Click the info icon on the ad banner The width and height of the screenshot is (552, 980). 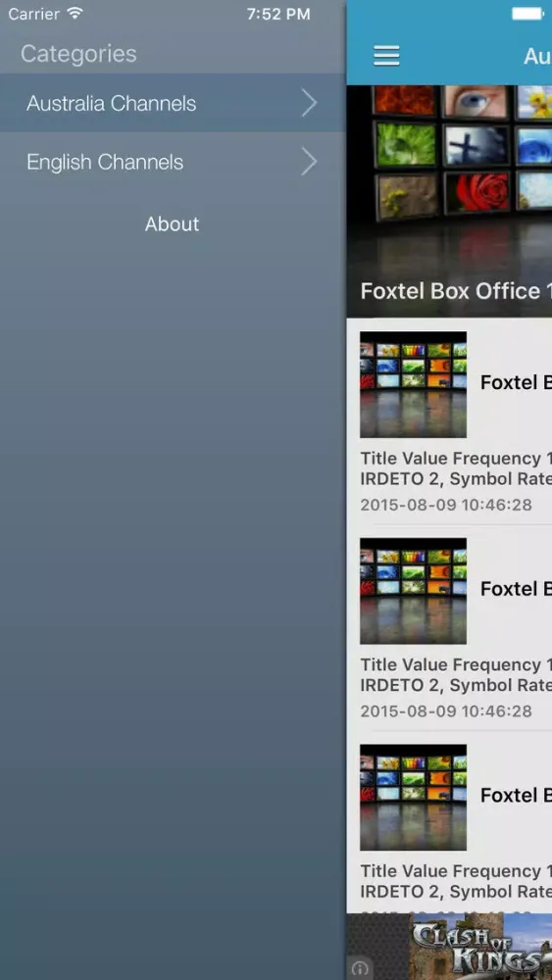360,968
